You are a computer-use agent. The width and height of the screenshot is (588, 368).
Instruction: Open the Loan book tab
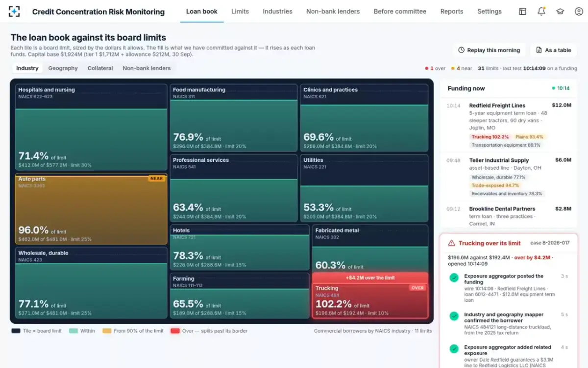202,11
